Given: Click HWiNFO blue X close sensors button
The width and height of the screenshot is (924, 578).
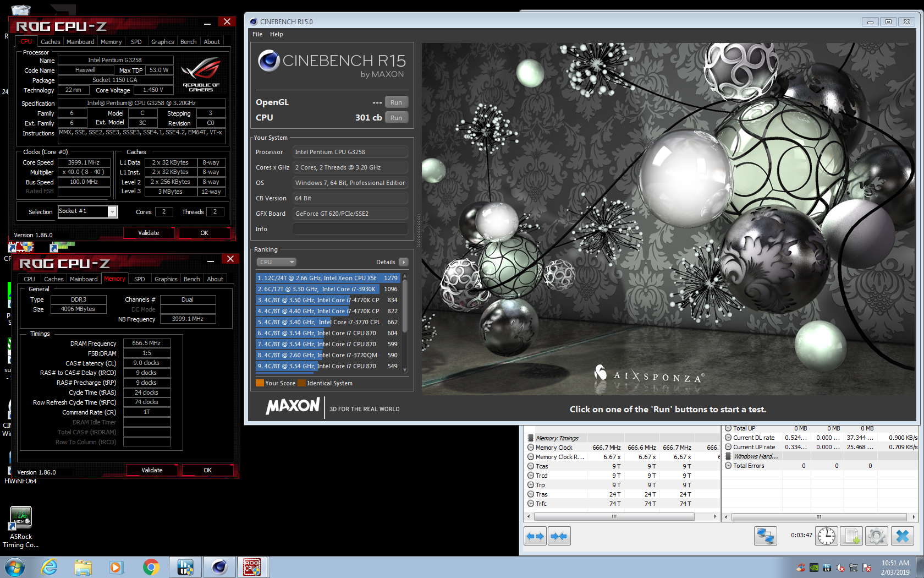Looking at the screenshot, I should (902, 536).
